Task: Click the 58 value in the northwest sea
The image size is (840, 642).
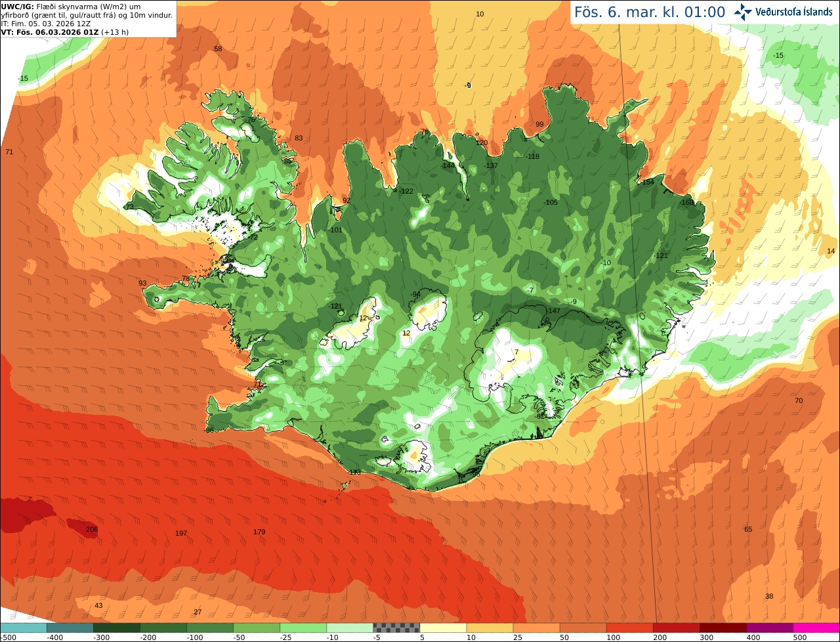Action: (x=218, y=49)
